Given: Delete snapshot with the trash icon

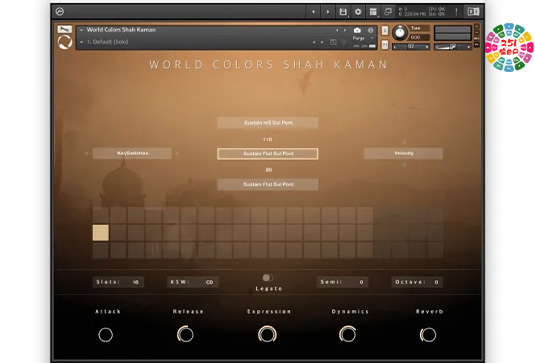Looking at the screenshot, I should [344, 42].
